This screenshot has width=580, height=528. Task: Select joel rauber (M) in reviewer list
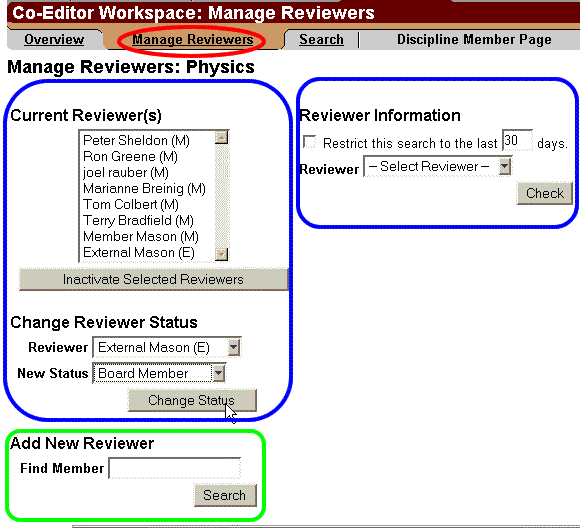click(x=126, y=172)
